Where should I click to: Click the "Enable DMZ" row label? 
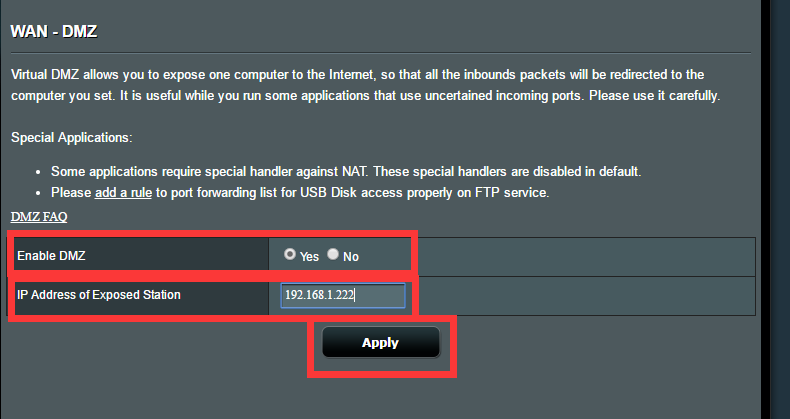pos(51,256)
